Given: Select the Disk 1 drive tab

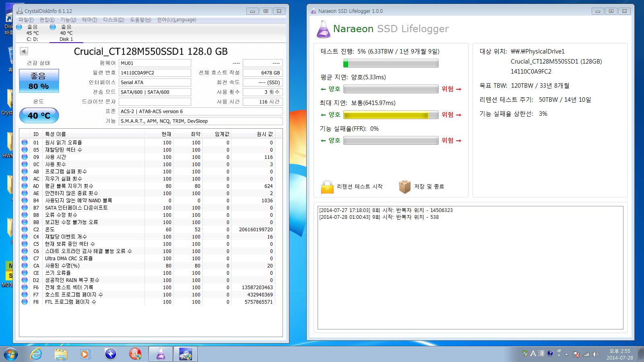Looking at the screenshot, I should (x=66, y=33).
